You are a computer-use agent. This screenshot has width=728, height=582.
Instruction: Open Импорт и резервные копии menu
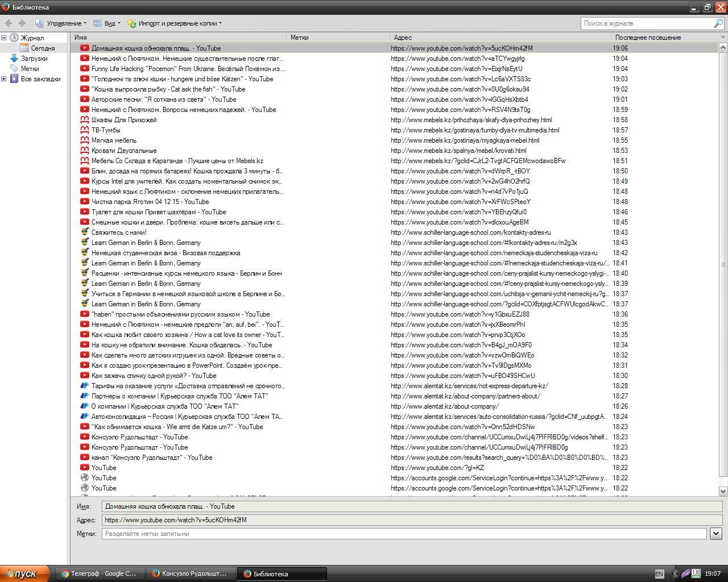tap(175, 23)
